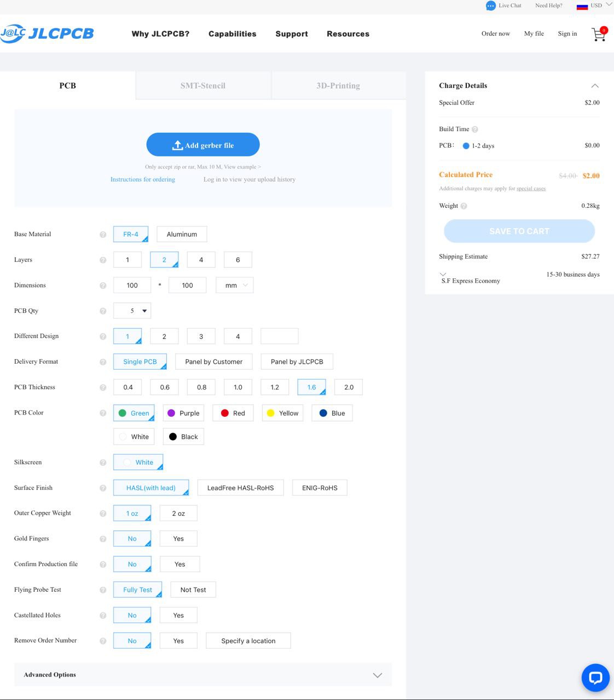Click the Russian flag icon
This screenshot has height=700, width=614.
point(582,6)
